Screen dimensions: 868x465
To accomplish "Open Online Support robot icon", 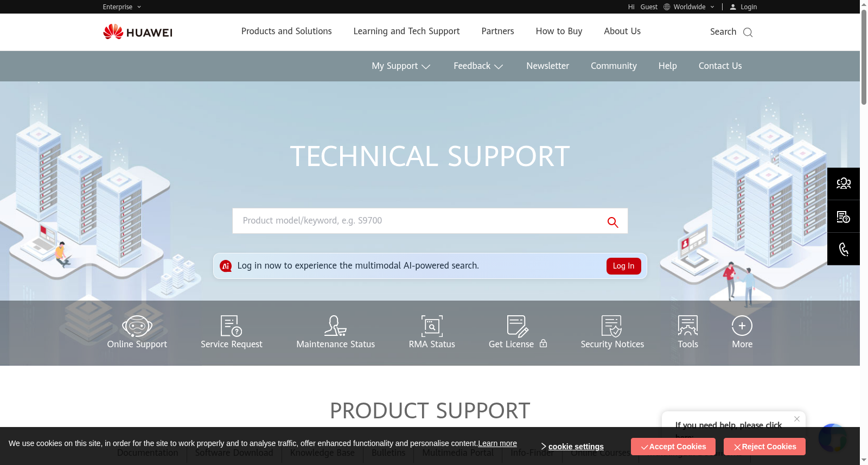I will pyautogui.click(x=137, y=326).
